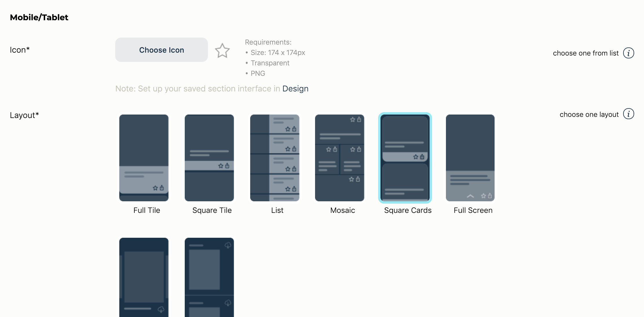Click the Choose Icon button
Screen dimensions: 644x317
(x=161, y=50)
